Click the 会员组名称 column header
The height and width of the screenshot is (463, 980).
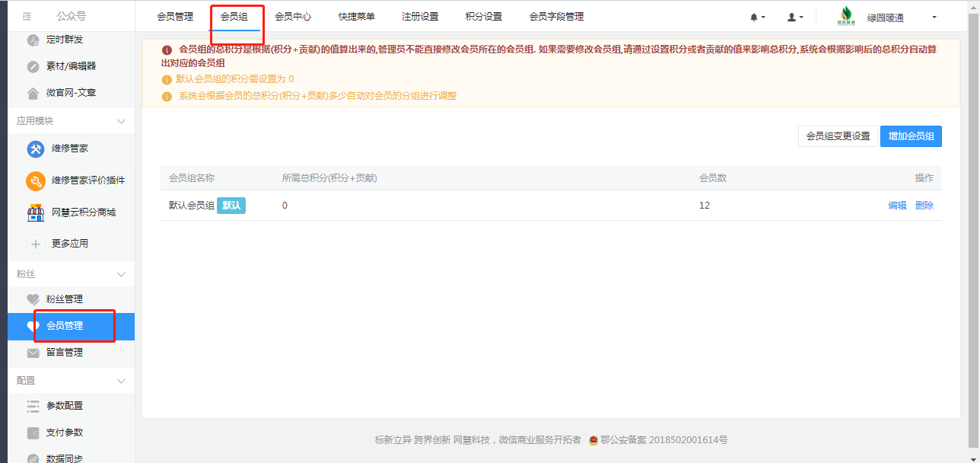(x=192, y=178)
